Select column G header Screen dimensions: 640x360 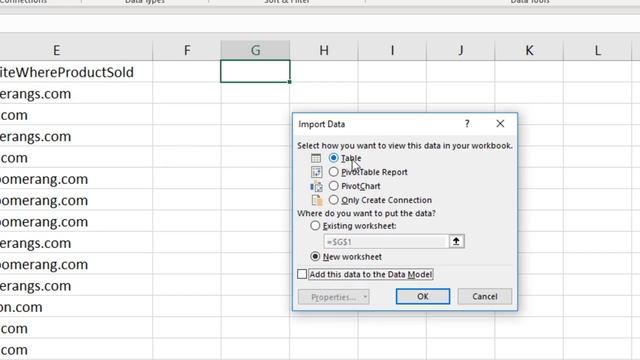coord(256,51)
